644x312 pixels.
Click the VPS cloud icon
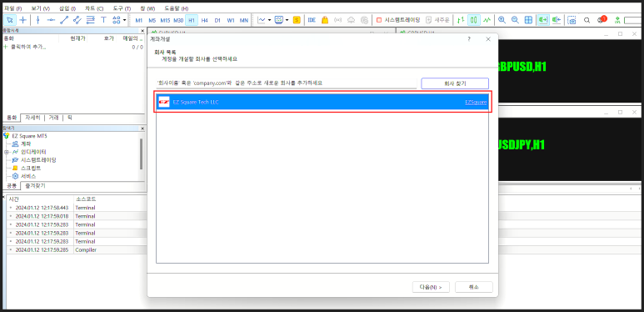click(x=352, y=20)
